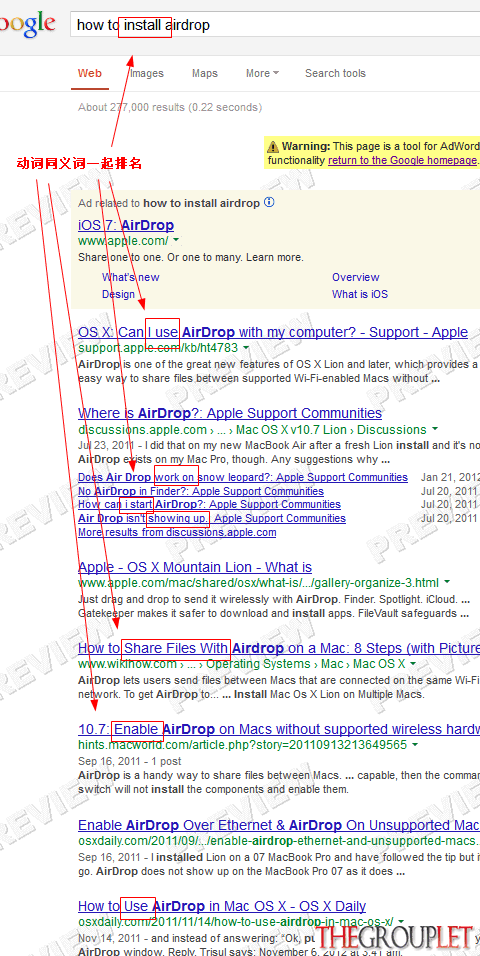Switch to the Maps tab
480x956 pixels.
tap(205, 73)
